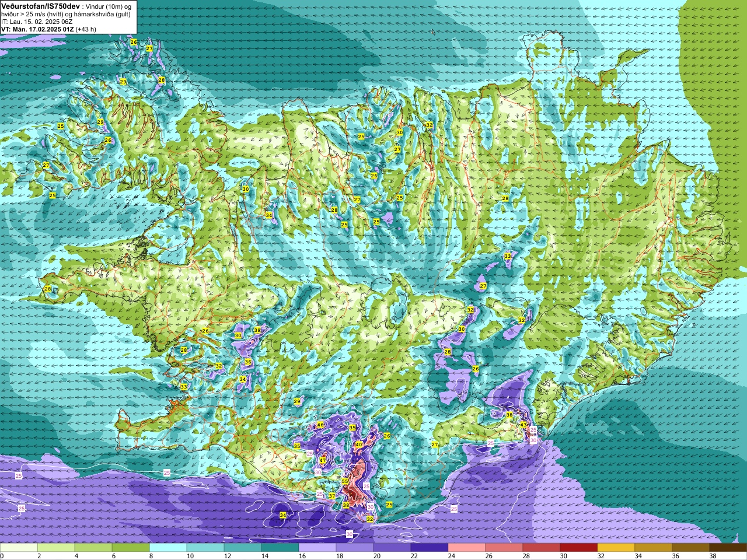Click the yellow gust label "55"
This screenshot has width=747, height=560.
pyautogui.click(x=345, y=481)
